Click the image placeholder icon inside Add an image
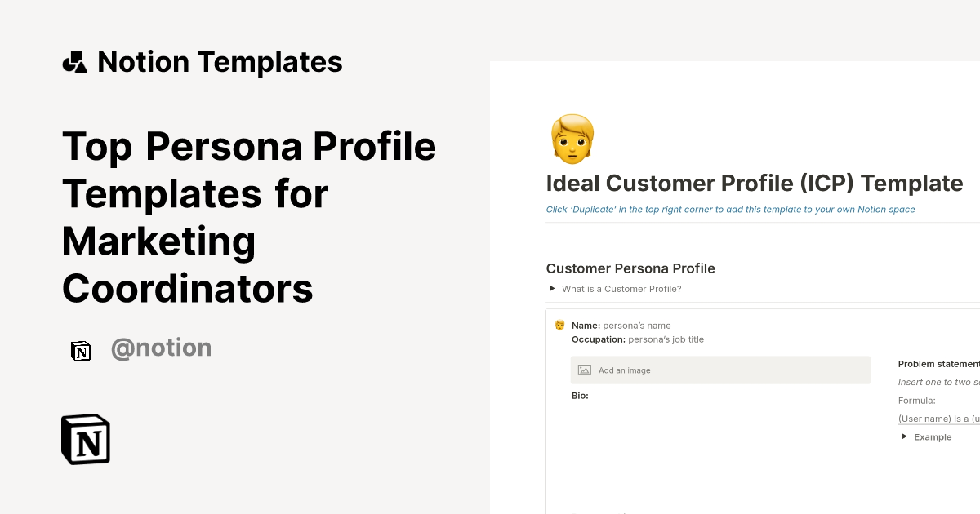Viewport: 980px width, 514px height. 584,370
